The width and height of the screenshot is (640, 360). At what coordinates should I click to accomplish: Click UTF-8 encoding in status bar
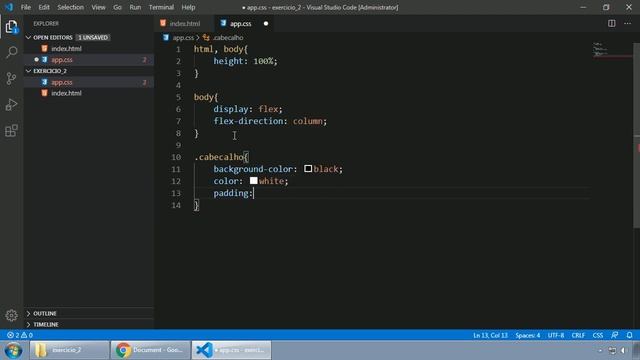point(556,335)
